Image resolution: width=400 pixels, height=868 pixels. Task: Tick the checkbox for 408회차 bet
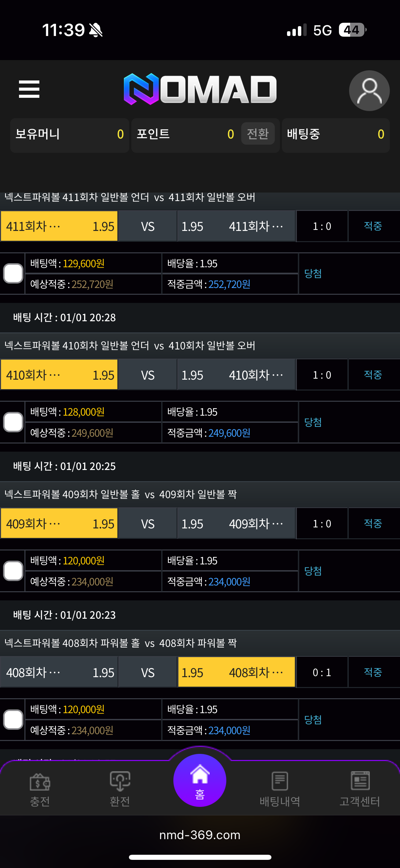(x=13, y=720)
